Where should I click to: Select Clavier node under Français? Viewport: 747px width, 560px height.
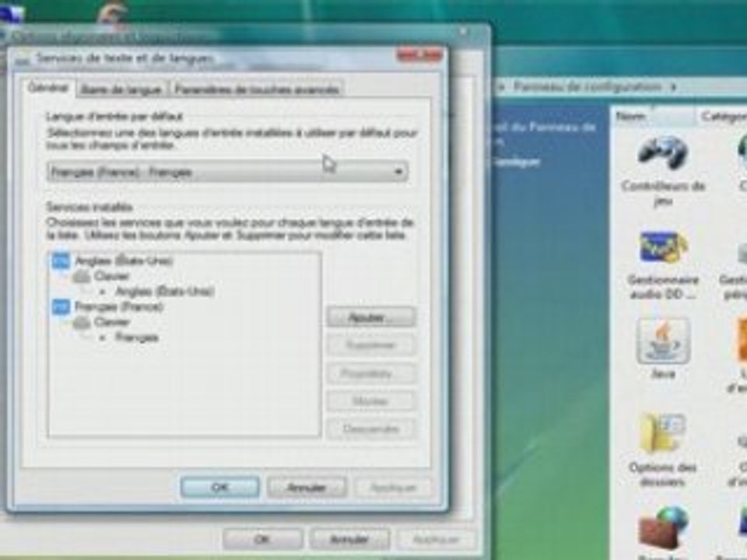112,322
